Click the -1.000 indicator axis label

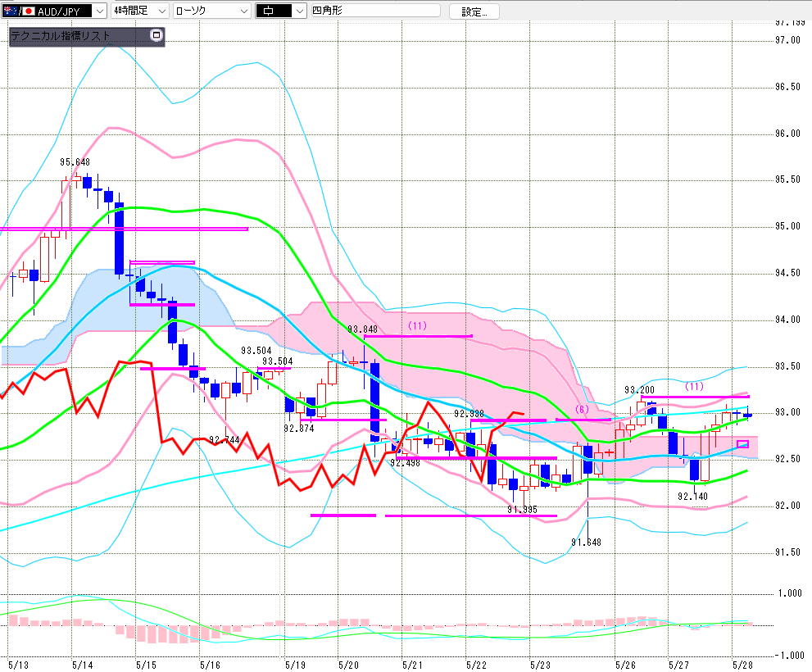point(790,656)
